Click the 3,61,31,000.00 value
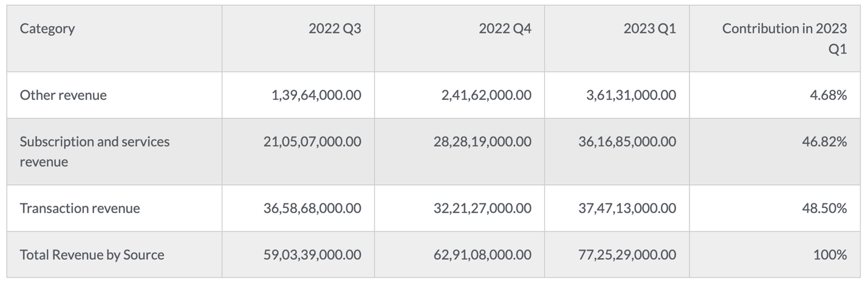 [x=631, y=95]
